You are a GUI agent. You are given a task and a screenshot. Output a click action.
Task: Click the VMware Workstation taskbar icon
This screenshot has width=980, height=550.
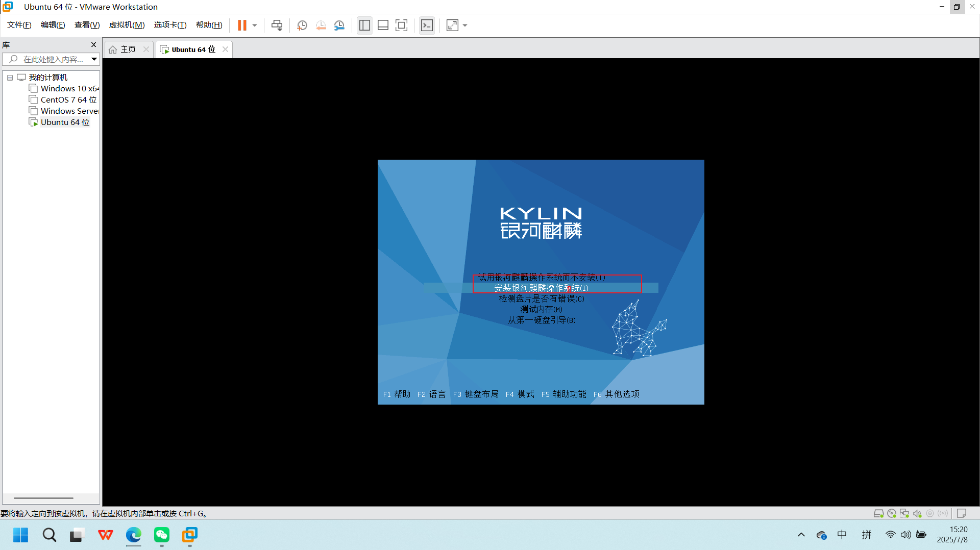tap(190, 535)
